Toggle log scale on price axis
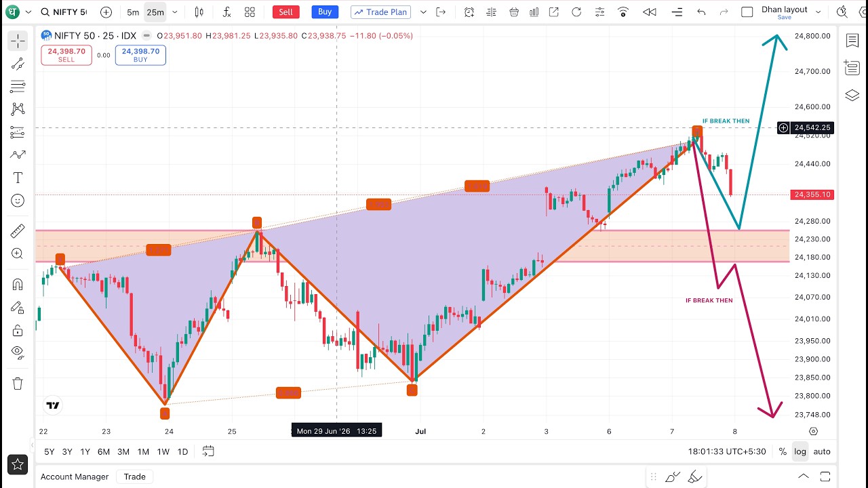The image size is (868, 488). coord(800,451)
